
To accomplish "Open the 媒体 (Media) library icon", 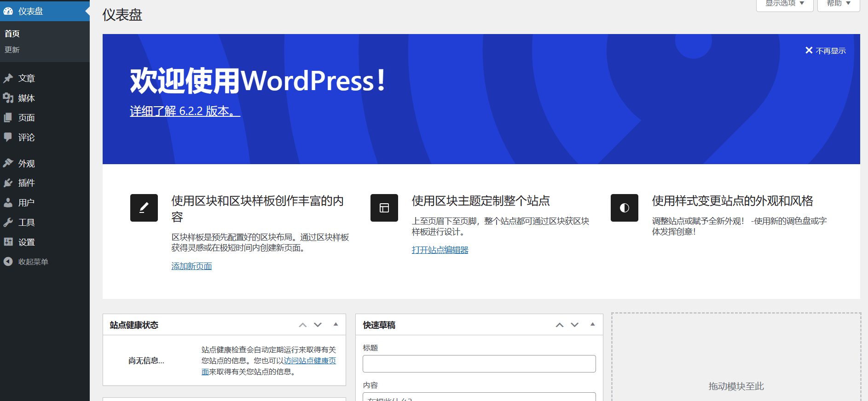I will [x=8, y=98].
